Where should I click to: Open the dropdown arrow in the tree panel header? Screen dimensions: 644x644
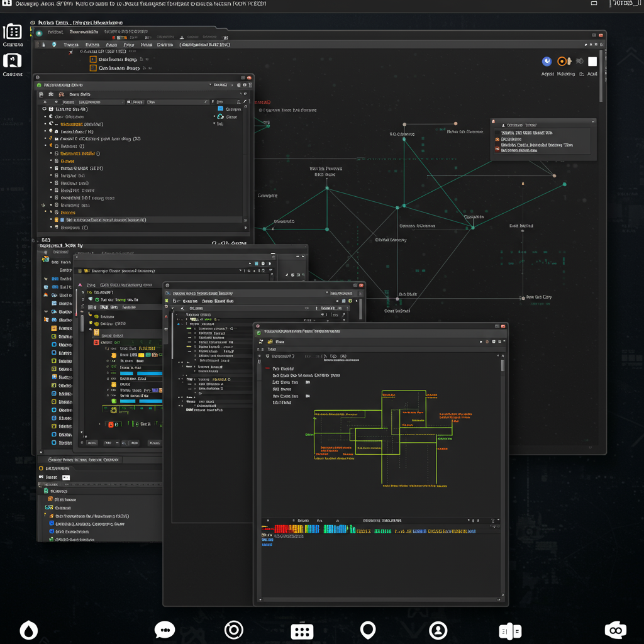point(210,85)
